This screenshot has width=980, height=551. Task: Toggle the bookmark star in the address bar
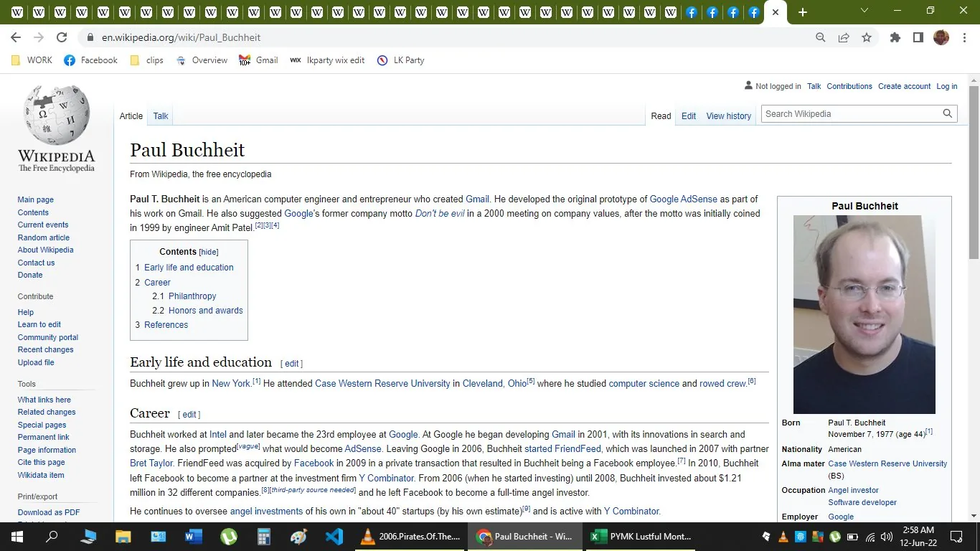[x=867, y=37]
